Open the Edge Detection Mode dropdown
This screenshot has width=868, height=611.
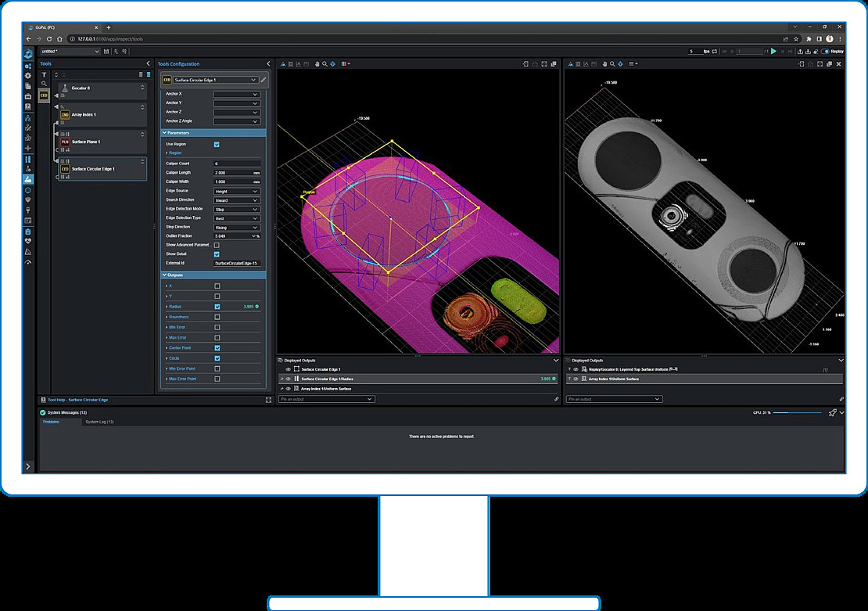[x=236, y=210]
